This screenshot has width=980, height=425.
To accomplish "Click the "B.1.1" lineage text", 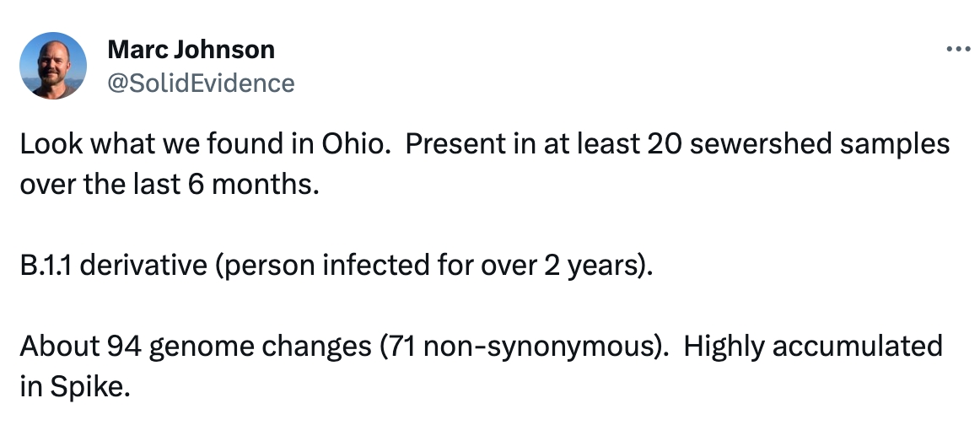I will 46,265.
